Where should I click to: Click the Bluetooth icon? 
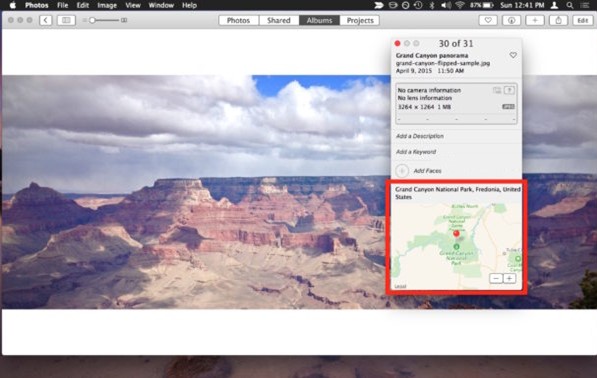[432, 5]
